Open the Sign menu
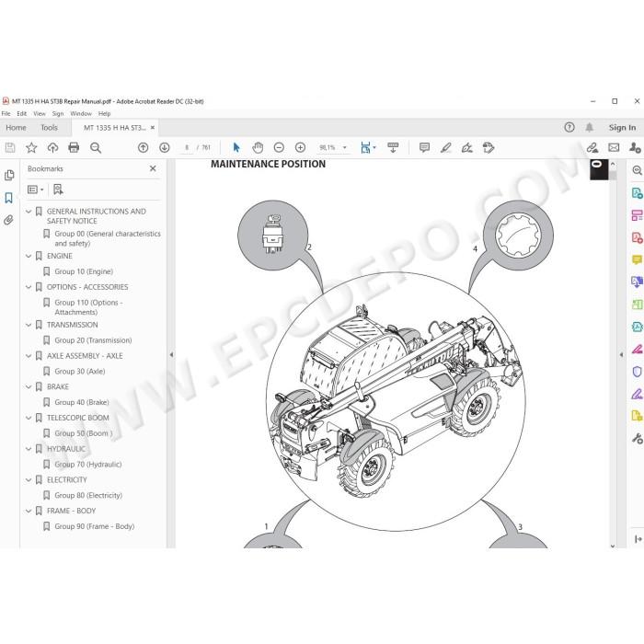The height and width of the screenshot is (644, 644). pos(58,114)
